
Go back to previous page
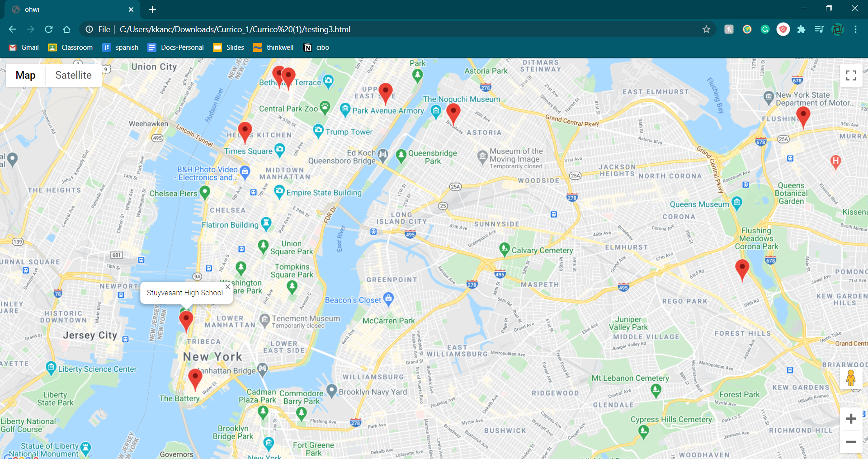click(12, 29)
